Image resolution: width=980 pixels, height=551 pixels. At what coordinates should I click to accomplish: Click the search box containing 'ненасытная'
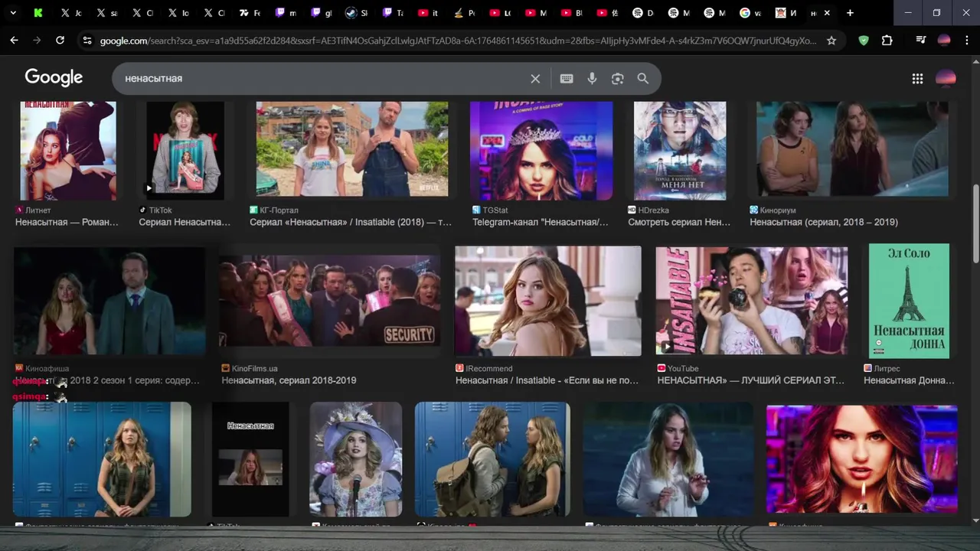click(x=322, y=79)
